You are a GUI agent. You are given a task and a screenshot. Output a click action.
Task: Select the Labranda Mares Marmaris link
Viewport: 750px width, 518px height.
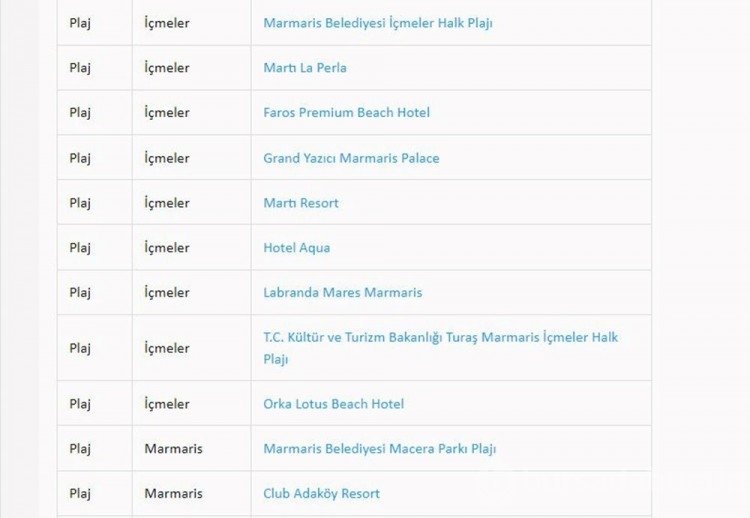point(342,292)
